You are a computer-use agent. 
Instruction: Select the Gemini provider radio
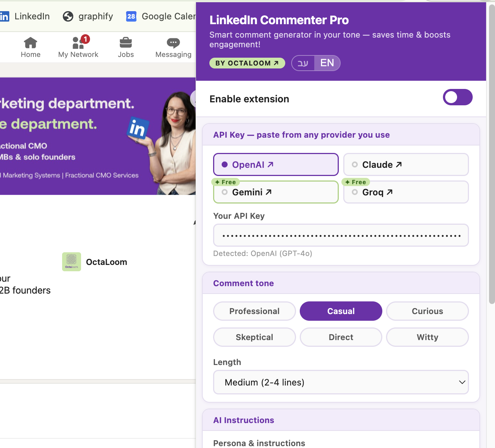pos(225,192)
